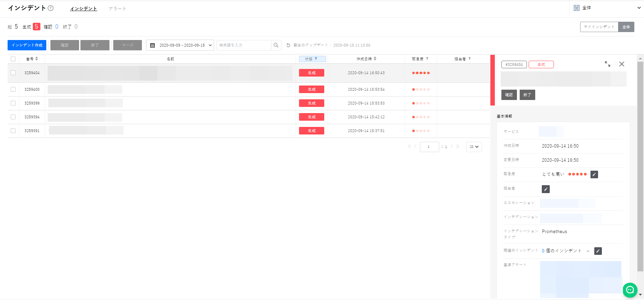This screenshot has width=644, height=300.
Task: Select the マイインシデント filter tab
Action: pos(599,27)
